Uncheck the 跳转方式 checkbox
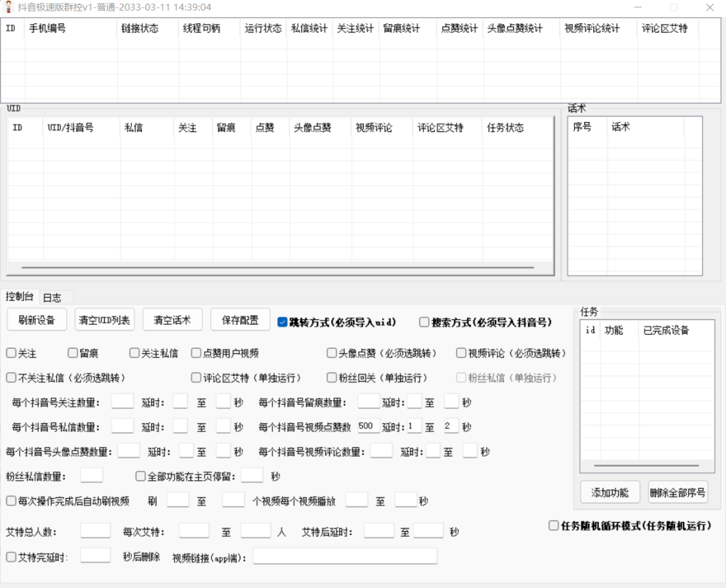This screenshot has width=726, height=588. (x=282, y=322)
